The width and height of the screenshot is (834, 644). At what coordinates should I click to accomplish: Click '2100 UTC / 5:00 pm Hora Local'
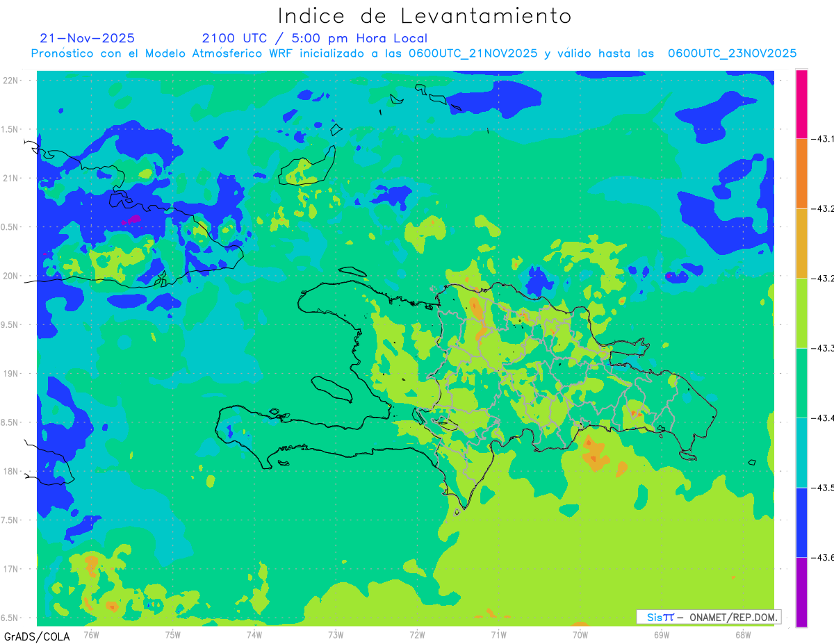(315, 38)
